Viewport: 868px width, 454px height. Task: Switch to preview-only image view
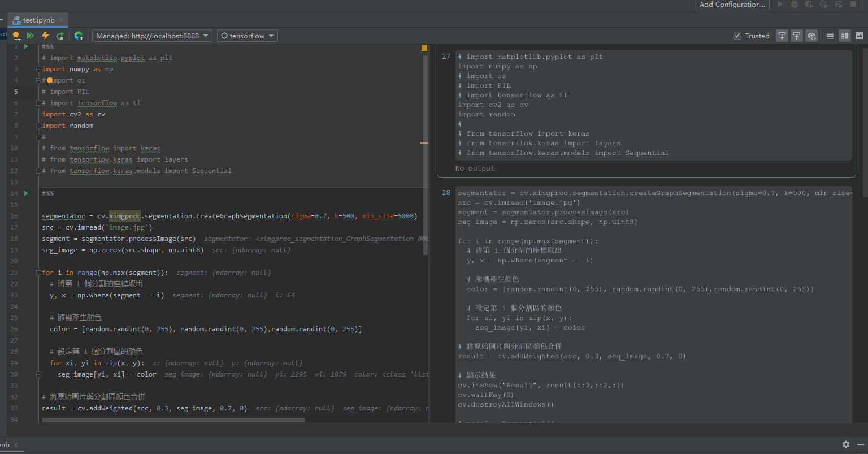[x=860, y=36]
